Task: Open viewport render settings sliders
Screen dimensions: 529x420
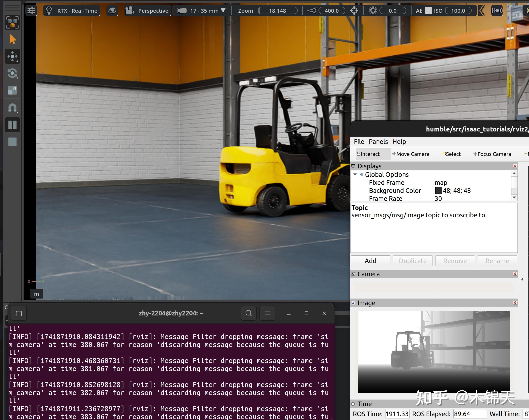Action: point(31,10)
